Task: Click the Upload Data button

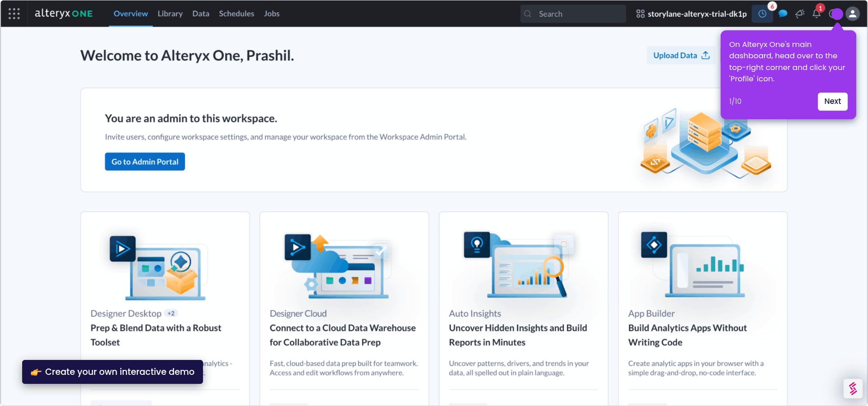Action: (x=681, y=56)
